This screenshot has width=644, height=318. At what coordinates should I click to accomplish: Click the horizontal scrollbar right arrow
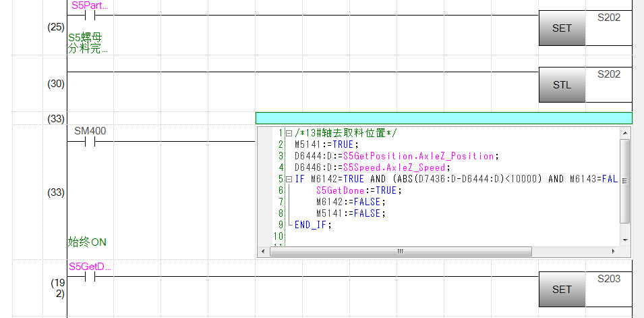tap(613, 251)
